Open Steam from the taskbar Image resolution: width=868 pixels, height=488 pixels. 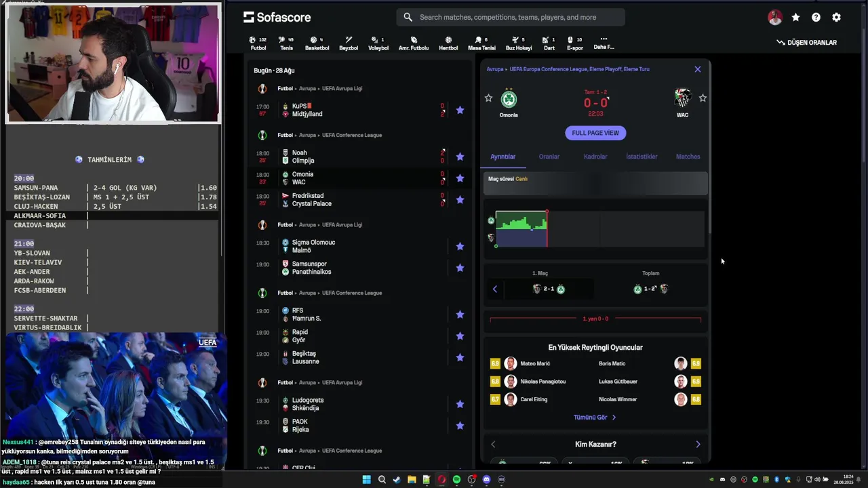coord(397,479)
